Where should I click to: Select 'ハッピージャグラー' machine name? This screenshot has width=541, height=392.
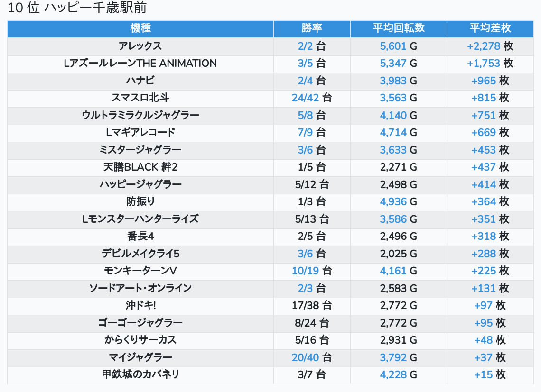pyautogui.click(x=140, y=184)
